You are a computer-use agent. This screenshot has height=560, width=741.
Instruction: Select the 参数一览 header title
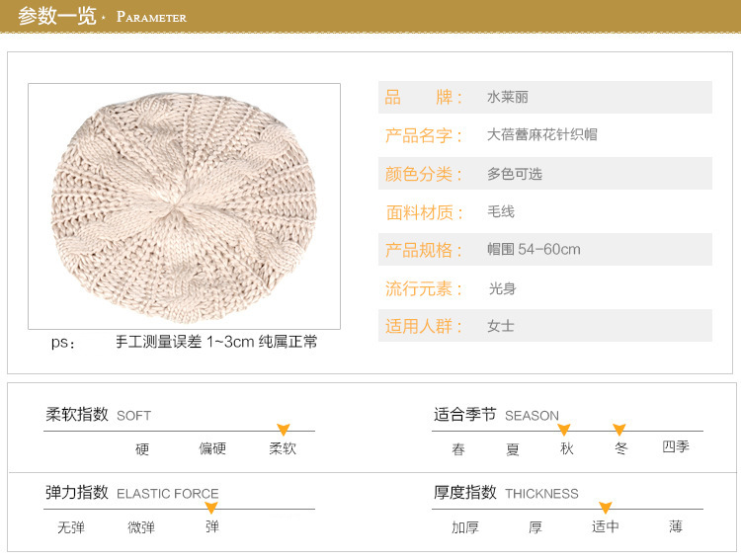57,16
